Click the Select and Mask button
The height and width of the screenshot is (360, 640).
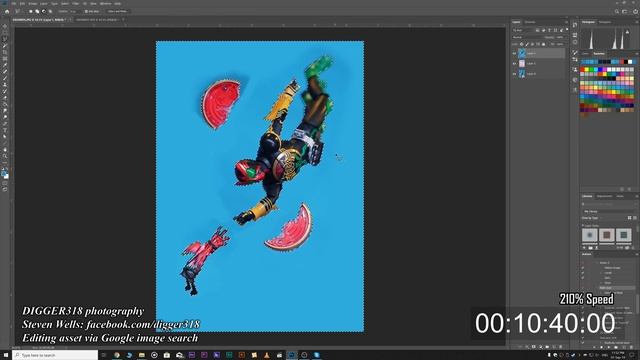click(x=117, y=11)
